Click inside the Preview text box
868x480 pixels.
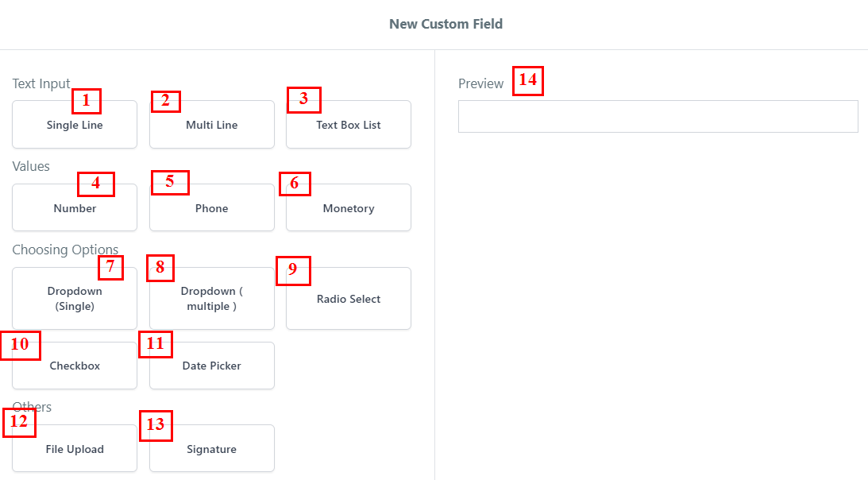point(658,117)
